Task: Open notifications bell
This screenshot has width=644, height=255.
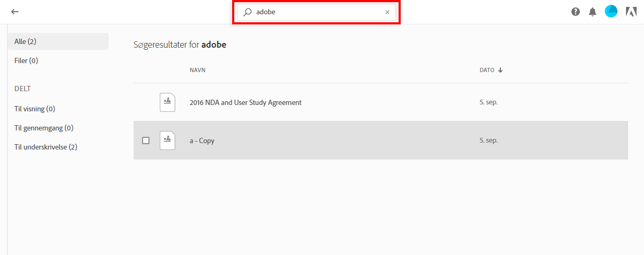Action: 593,12
